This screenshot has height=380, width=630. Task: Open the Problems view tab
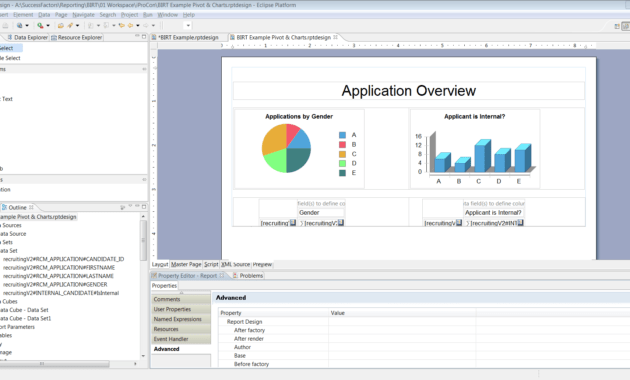[x=248, y=276]
